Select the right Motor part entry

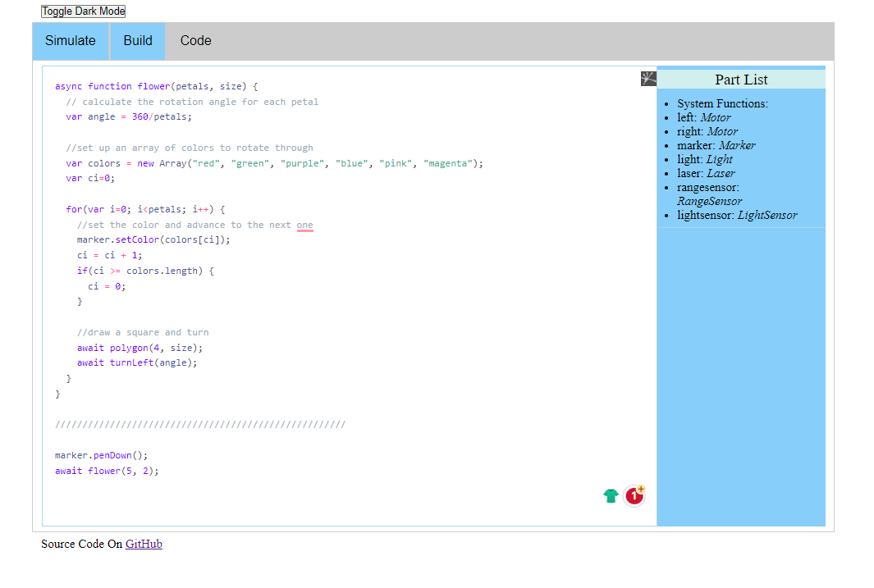tap(707, 131)
